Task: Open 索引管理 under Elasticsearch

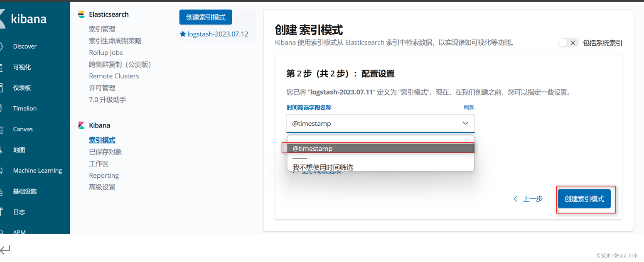Action: [x=102, y=29]
